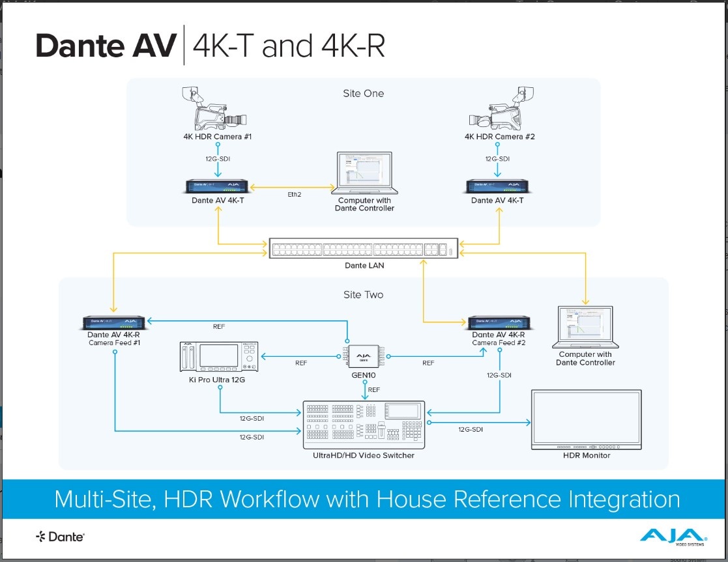728x562 pixels.
Task: Click the AJA GEN10 sync generator icon
Action: (x=364, y=357)
